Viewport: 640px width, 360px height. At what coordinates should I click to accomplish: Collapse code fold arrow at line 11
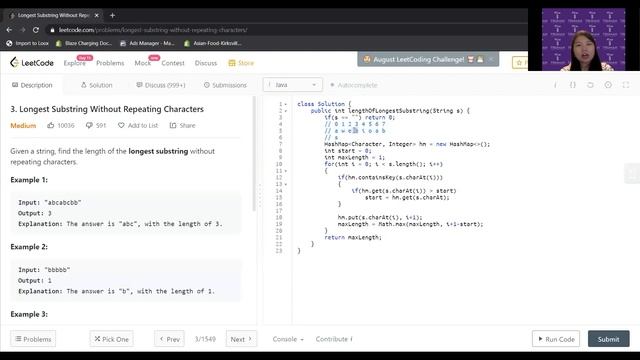[x=286, y=171]
